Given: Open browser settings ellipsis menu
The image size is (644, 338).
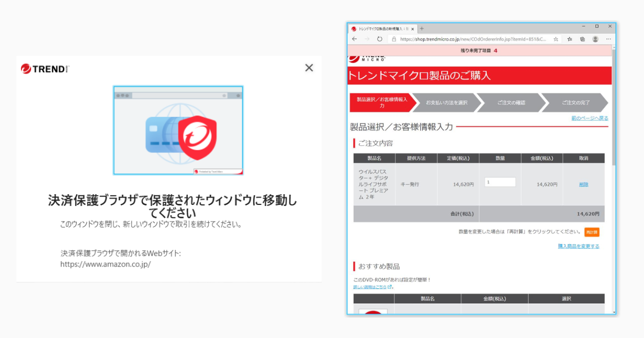Looking at the screenshot, I should pos(609,39).
